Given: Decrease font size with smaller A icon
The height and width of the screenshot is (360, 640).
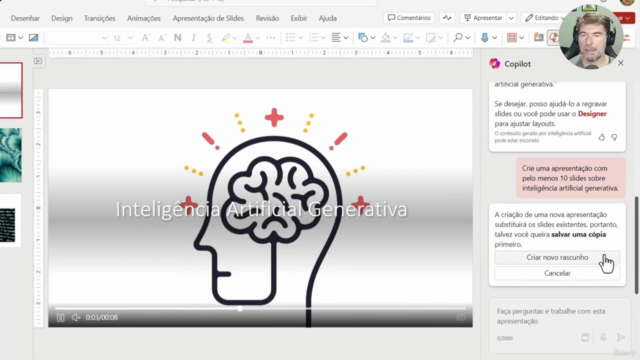Looking at the screenshot, I should point(162,38).
